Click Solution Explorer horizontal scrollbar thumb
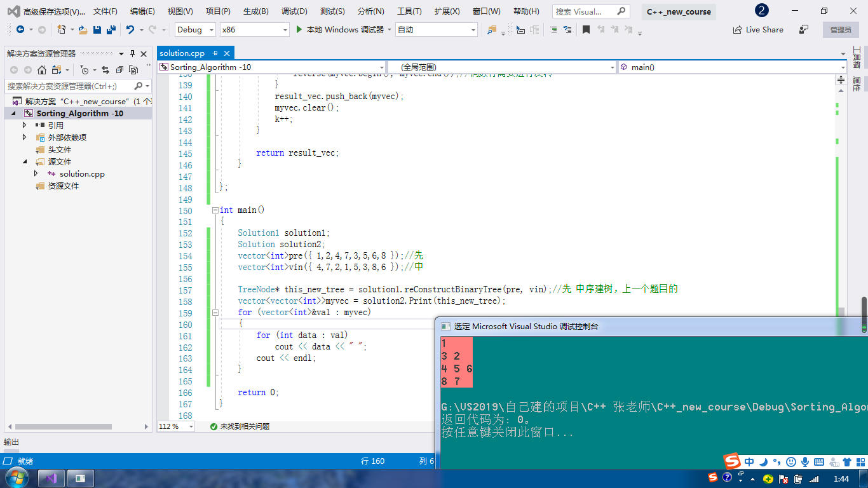Screen dimensions: 868x488 [64, 426]
